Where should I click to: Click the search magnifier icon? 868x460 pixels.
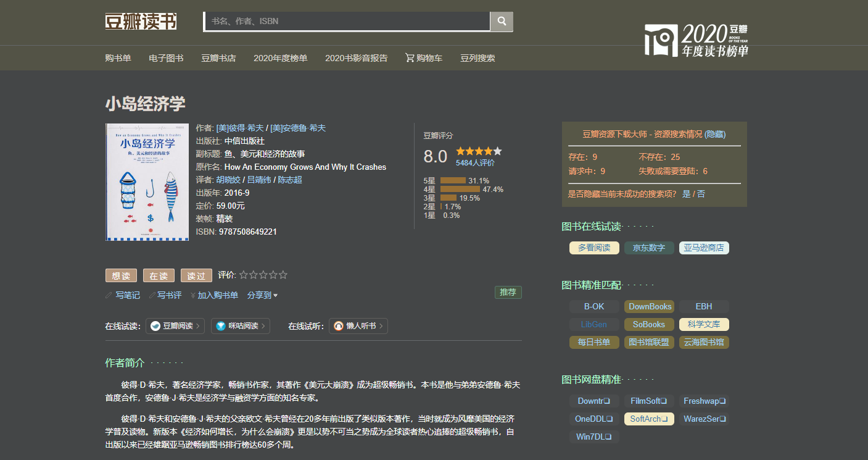[x=502, y=21]
